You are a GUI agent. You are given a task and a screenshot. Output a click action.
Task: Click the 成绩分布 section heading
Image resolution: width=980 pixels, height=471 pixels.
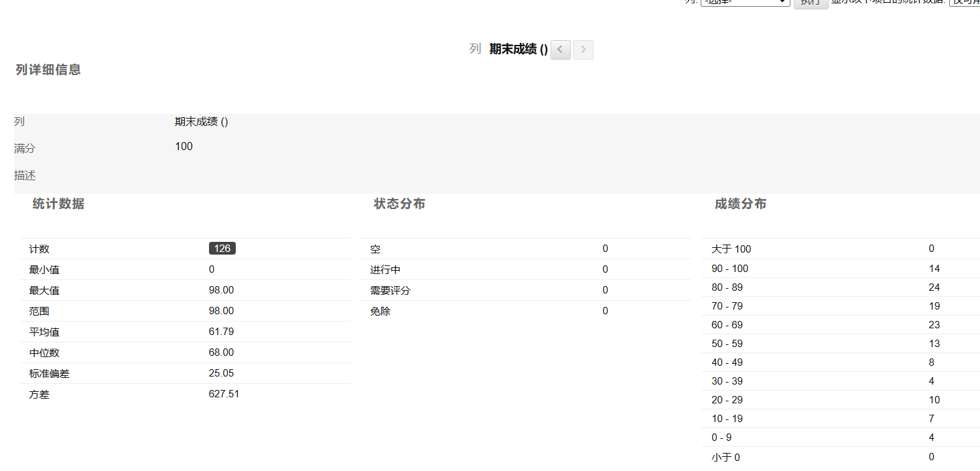coord(740,204)
